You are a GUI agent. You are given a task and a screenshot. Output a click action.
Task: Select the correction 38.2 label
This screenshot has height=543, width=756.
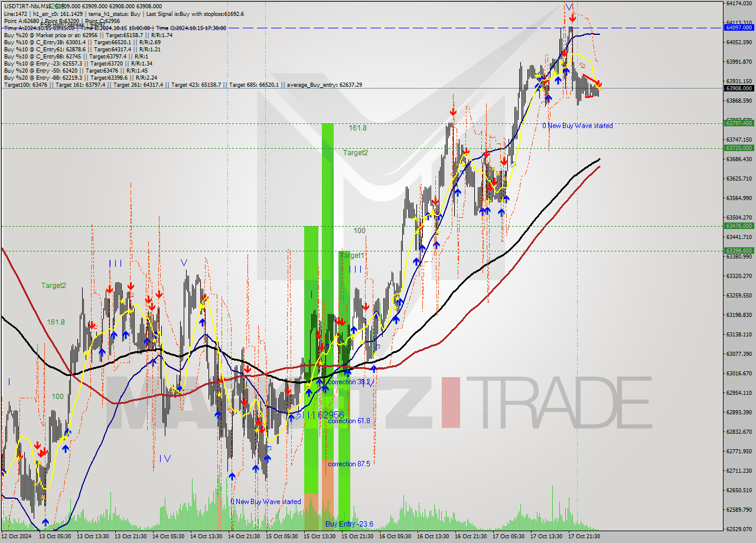click(348, 382)
